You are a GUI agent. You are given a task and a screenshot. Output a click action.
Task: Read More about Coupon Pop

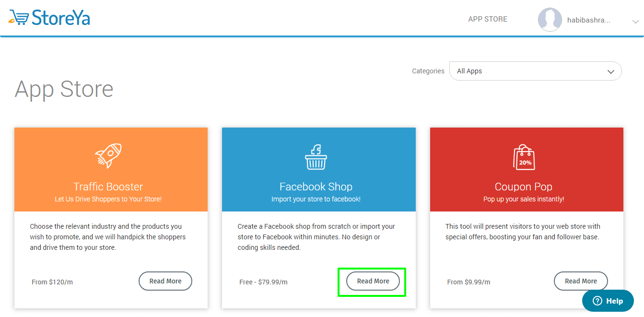pyautogui.click(x=581, y=281)
